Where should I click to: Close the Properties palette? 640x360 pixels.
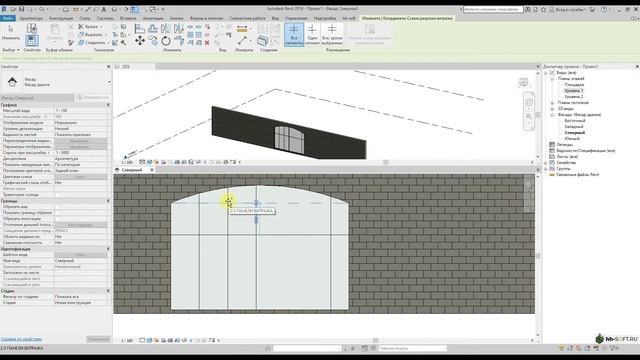tap(108, 67)
